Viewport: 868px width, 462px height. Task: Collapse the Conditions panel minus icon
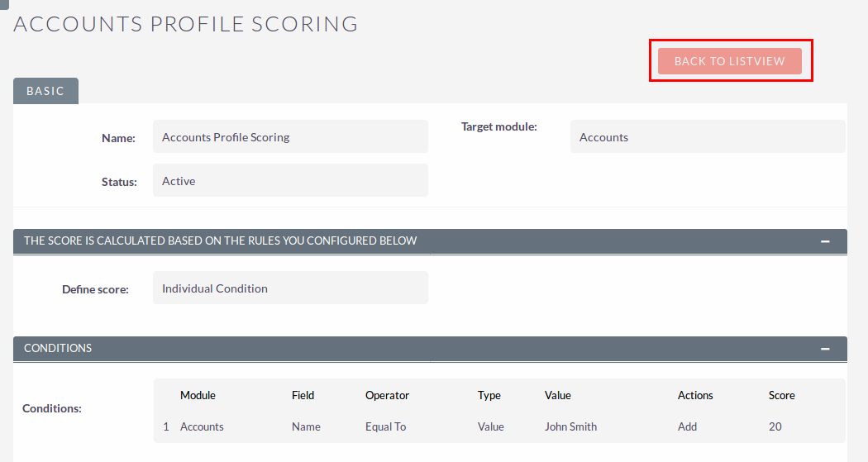825,349
